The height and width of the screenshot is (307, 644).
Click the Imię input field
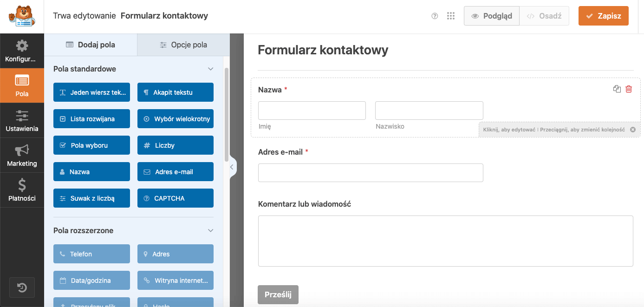pyautogui.click(x=312, y=110)
